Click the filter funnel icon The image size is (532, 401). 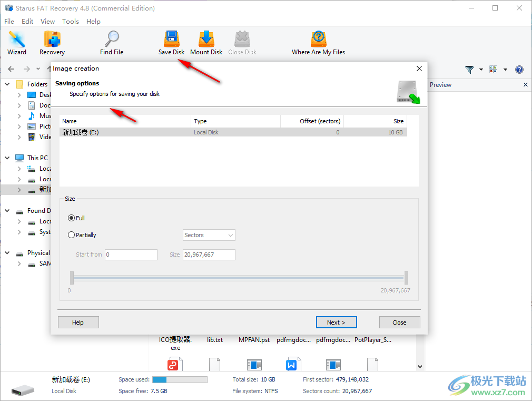coord(469,70)
